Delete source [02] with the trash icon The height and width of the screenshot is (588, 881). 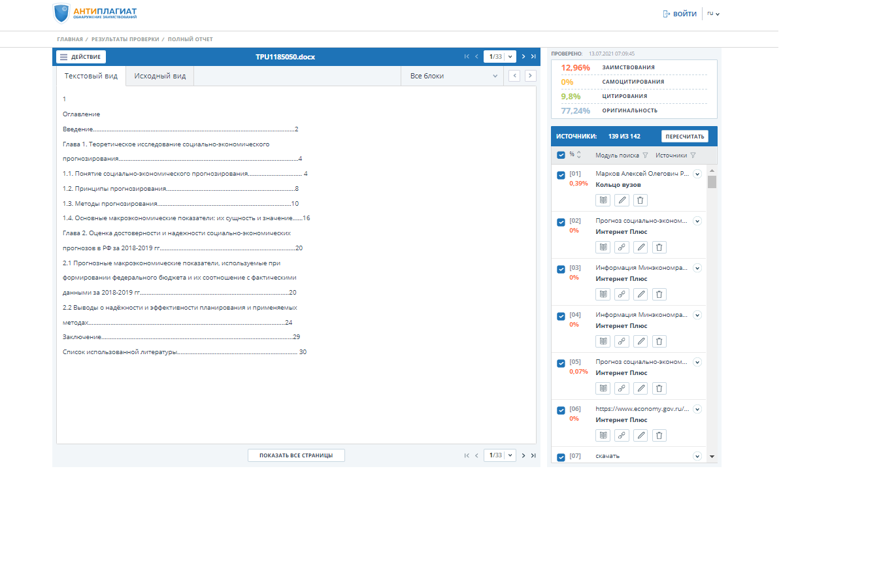pos(659,247)
